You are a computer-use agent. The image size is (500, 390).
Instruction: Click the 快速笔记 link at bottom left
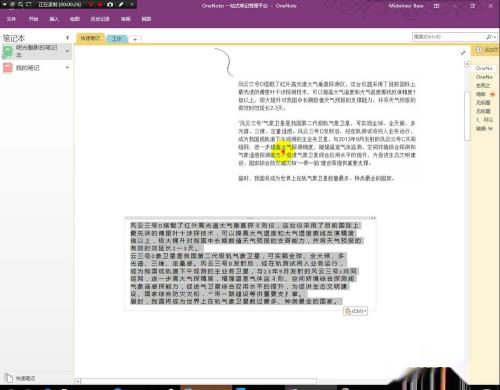26,379
